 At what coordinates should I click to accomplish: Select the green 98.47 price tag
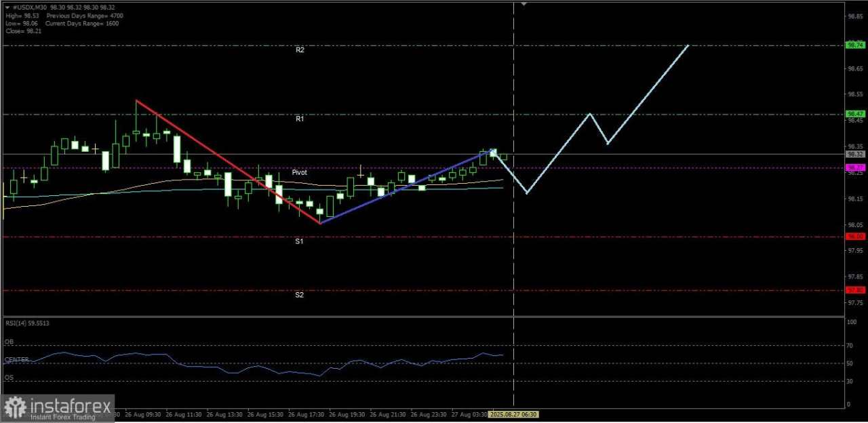pos(855,114)
